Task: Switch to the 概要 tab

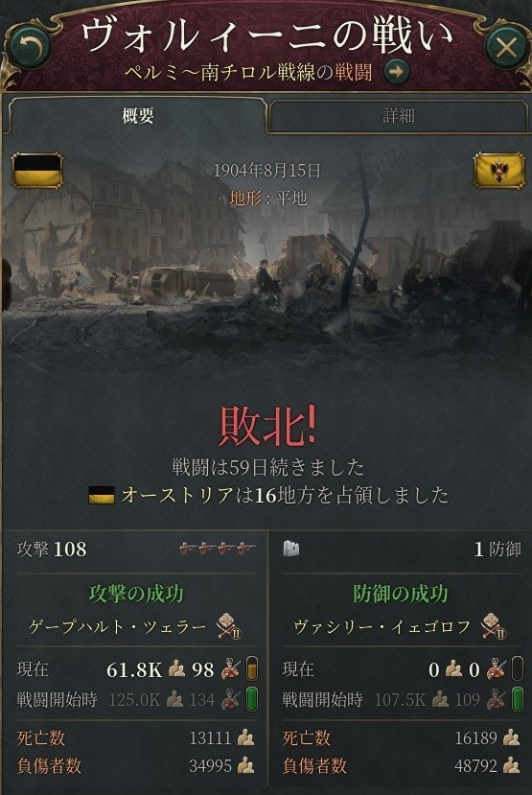Action: 137,116
